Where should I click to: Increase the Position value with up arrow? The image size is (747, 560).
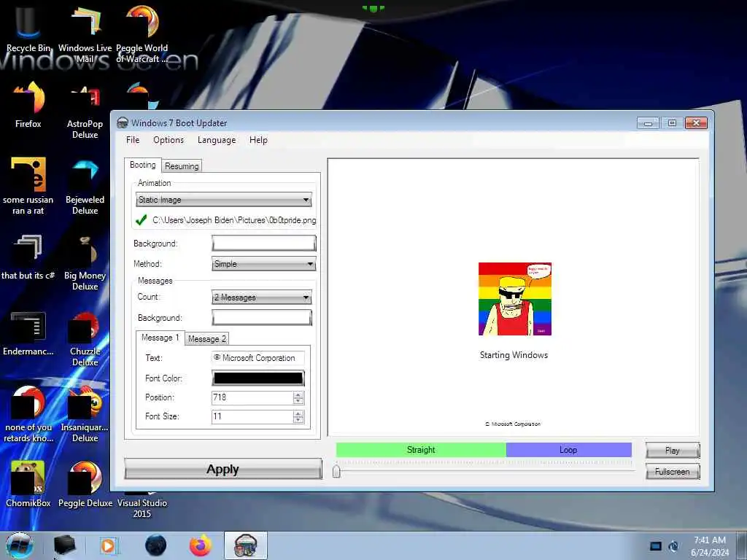[298, 394]
